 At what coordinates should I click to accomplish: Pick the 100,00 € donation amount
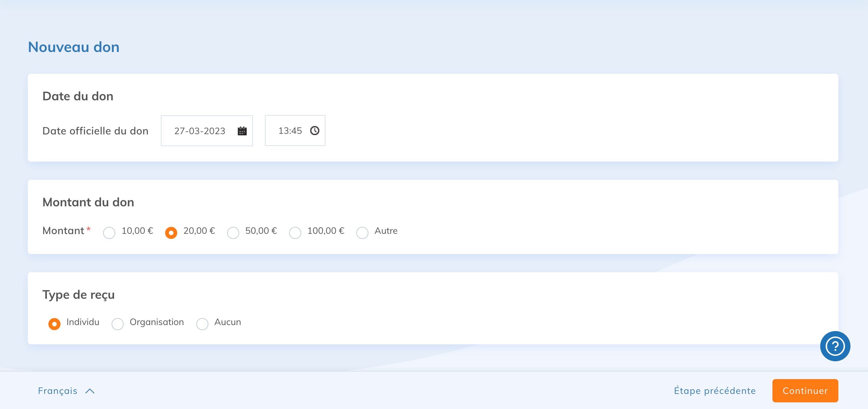click(x=295, y=233)
